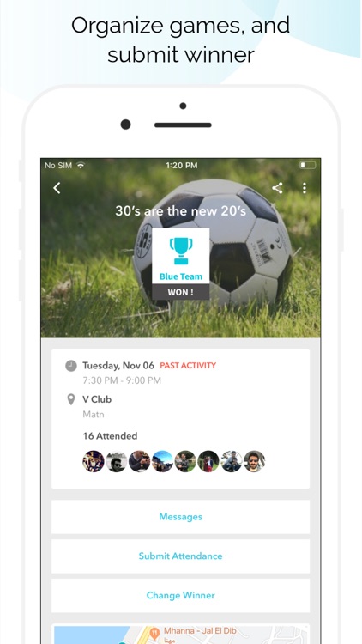Screen dimensions: 362x644
Task: Open the second attendee avatar
Action: tap(116, 461)
